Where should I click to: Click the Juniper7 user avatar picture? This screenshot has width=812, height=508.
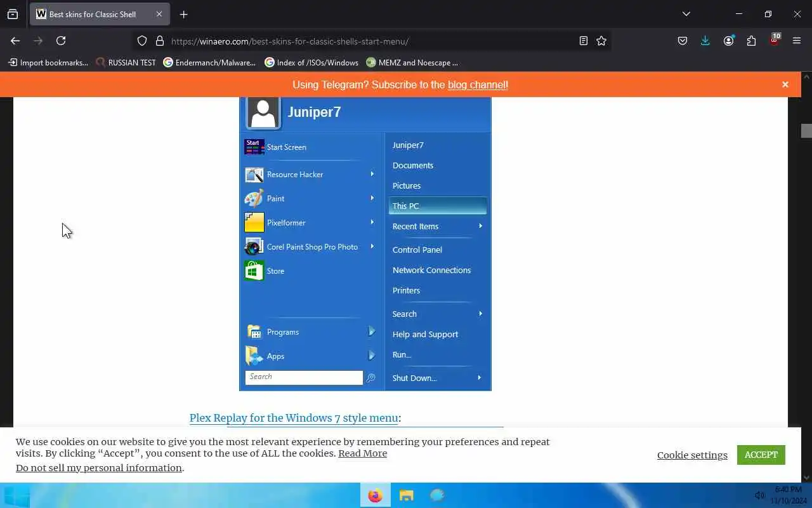(263, 112)
